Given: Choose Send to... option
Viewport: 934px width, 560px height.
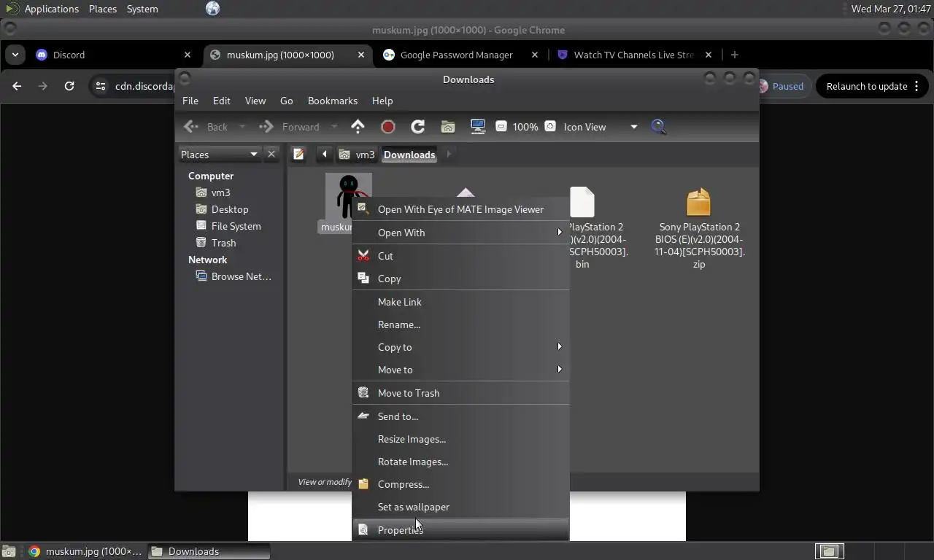Looking at the screenshot, I should (460, 416).
